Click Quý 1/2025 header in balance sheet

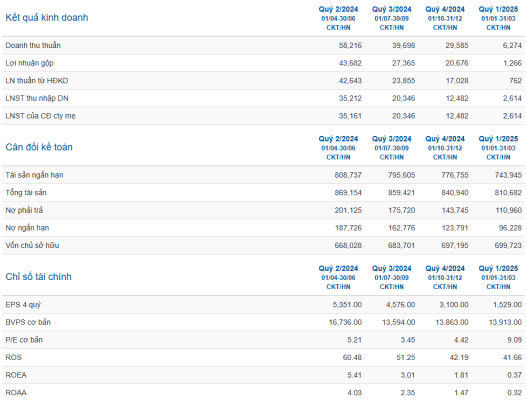(498, 139)
